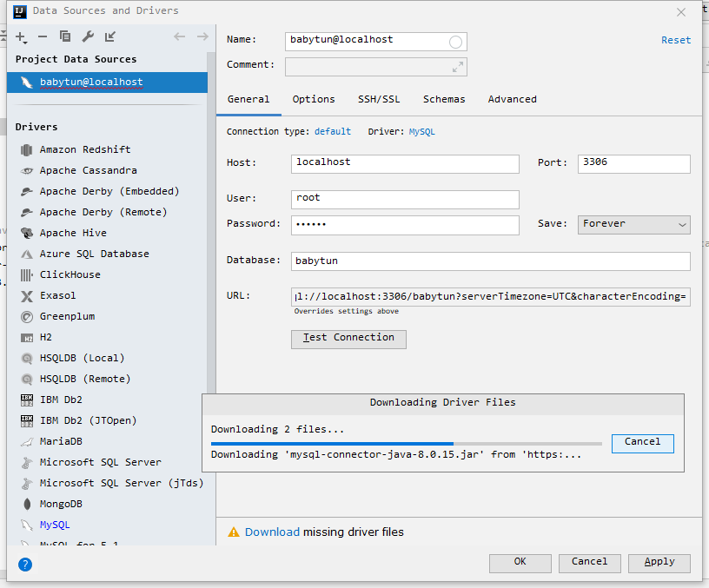Screen dimensions: 709x588
Task: Select the Exasol driver icon
Action: (x=27, y=296)
